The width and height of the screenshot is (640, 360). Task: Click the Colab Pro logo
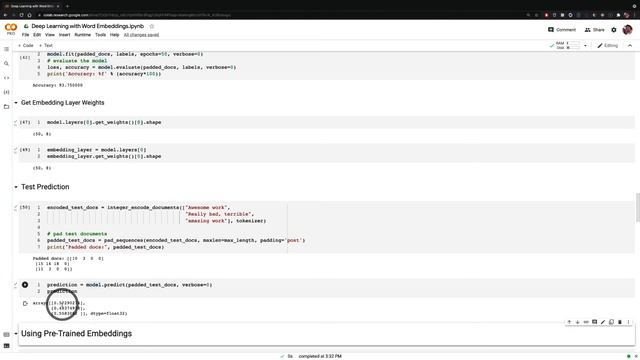11,29
